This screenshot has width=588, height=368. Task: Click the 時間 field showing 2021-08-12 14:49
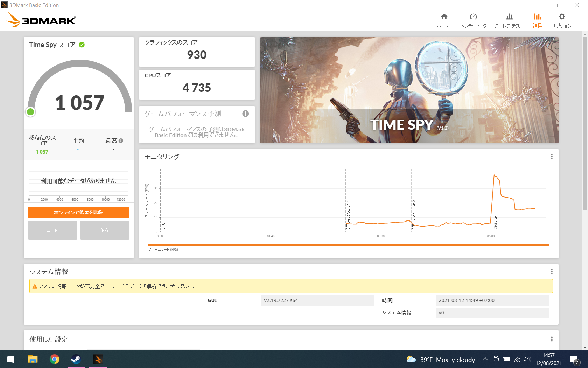coord(492,300)
